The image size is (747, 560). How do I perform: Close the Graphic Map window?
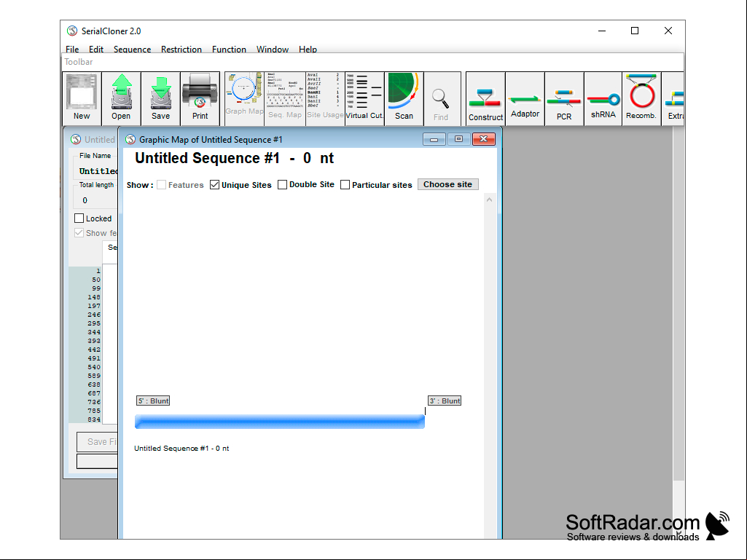484,139
